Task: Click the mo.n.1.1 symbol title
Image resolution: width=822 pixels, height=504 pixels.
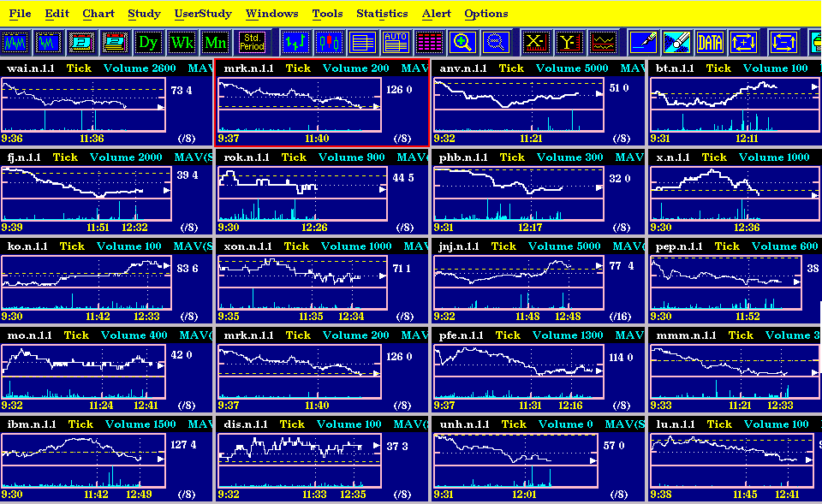Action: pyautogui.click(x=29, y=335)
